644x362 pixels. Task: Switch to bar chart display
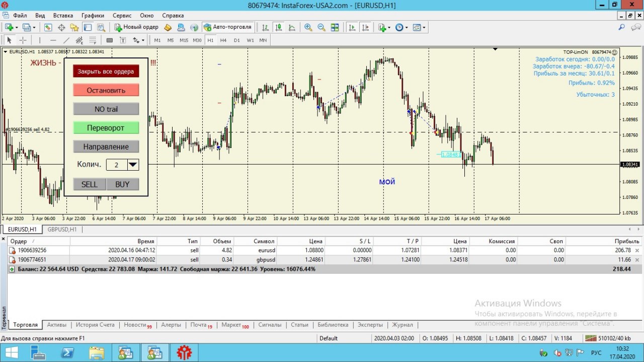coord(265,27)
